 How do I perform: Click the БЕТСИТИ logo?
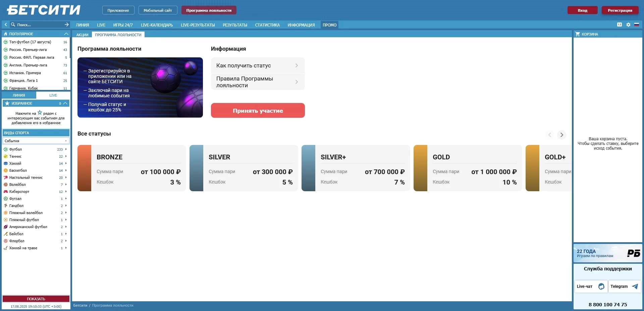pos(44,10)
